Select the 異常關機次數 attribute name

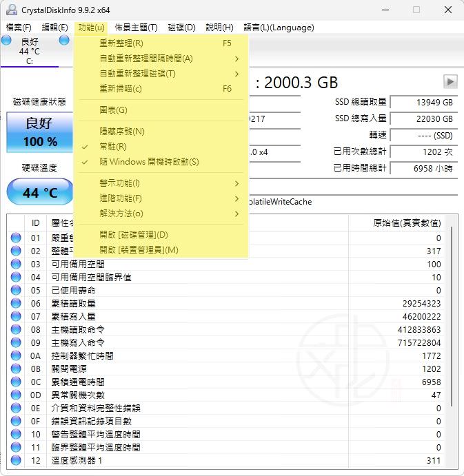tap(78, 395)
